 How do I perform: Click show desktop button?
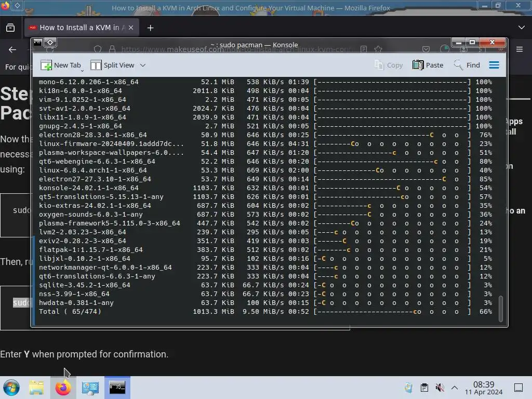click(518, 388)
